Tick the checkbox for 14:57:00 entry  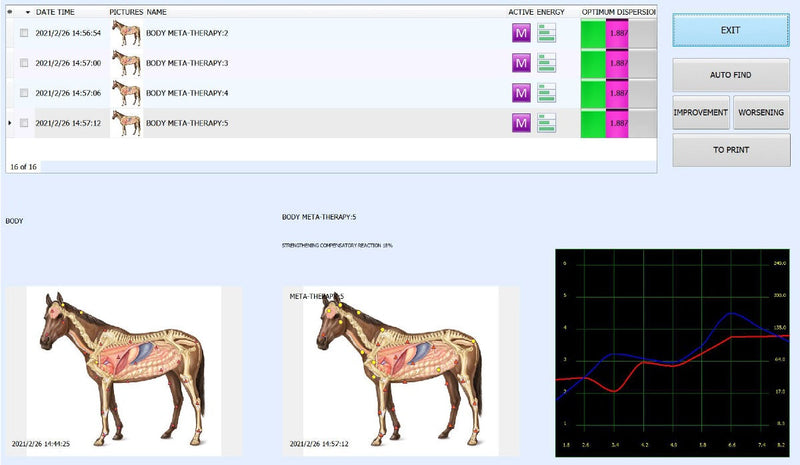pyautogui.click(x=24, y=63)
